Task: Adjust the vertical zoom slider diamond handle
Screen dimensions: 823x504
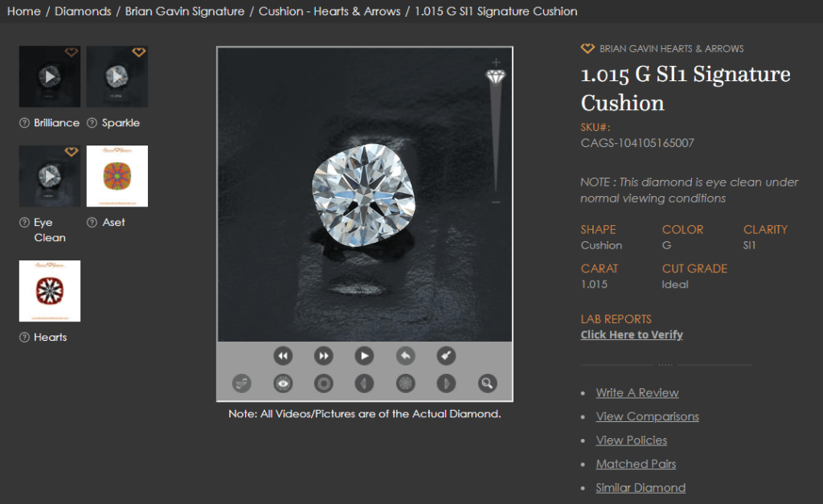Action: (x=495, y=76)
